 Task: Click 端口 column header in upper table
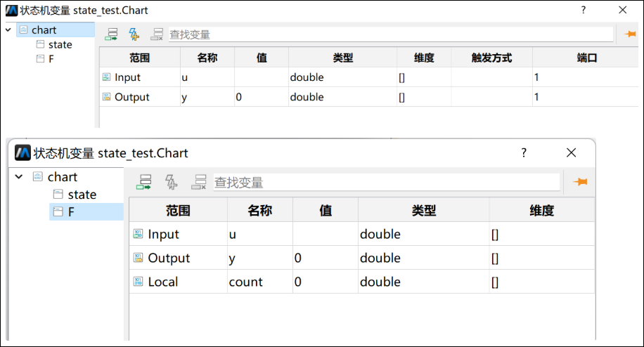[x=586, y=58]
